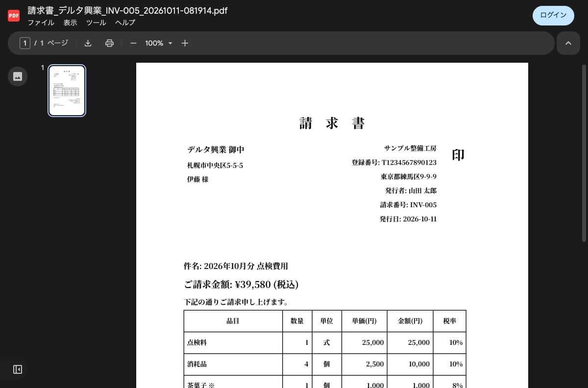Zoom in with the plus button
The image size is (588, 388).
click(x=185, y=43)
